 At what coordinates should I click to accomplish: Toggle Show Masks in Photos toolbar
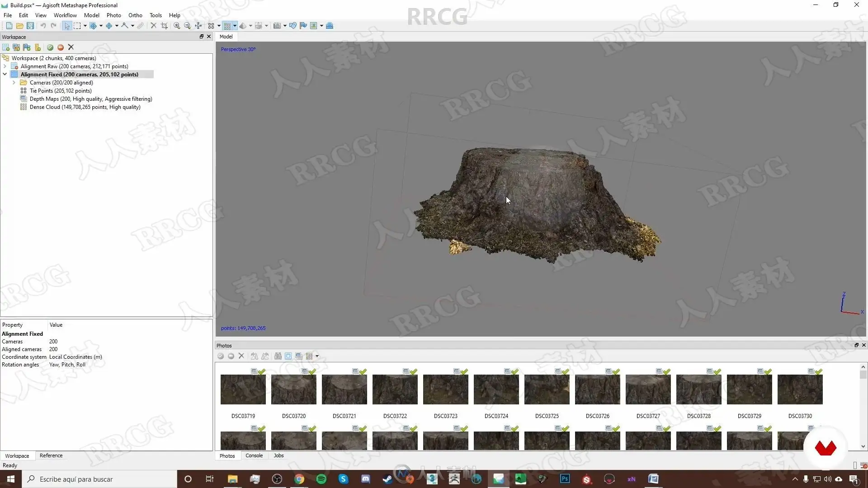pyautogui.click(x=288, y=357)
